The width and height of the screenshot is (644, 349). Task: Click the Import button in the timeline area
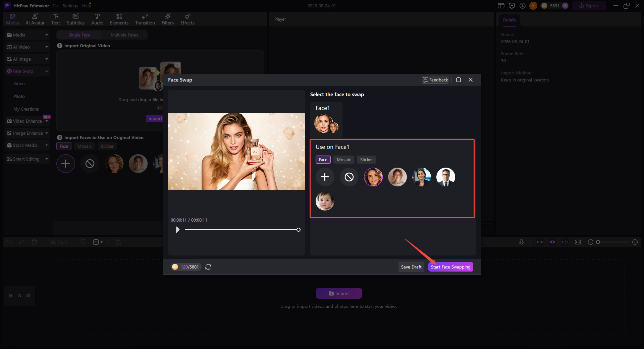pos(339,293)
